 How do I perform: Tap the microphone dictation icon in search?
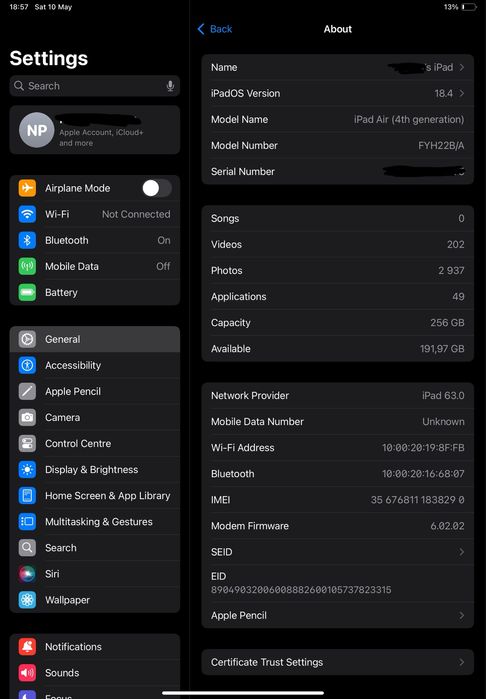170,86
